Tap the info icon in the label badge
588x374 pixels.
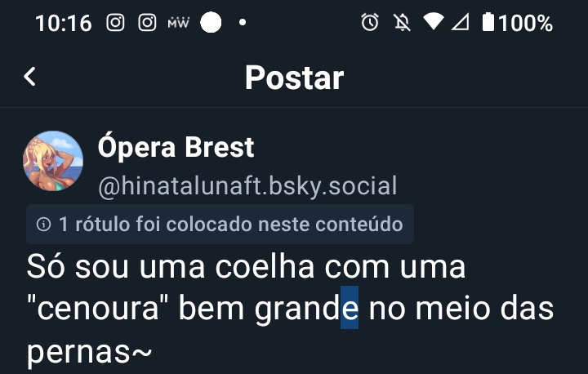point(44,224)
